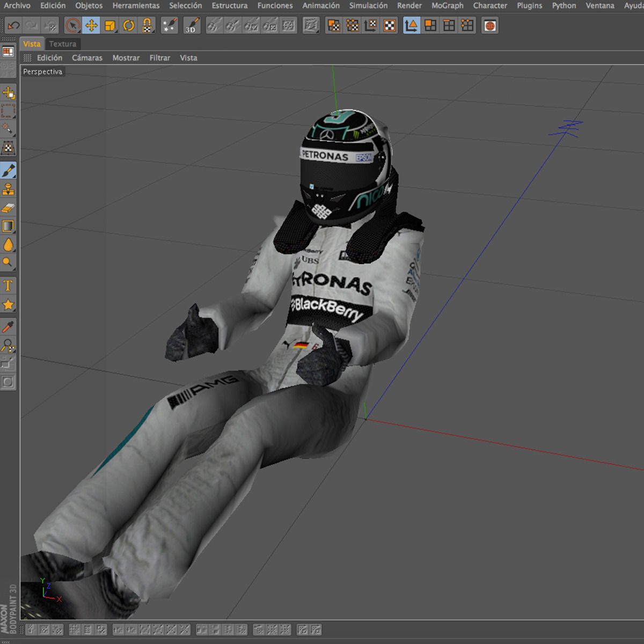Click the orange globe render icon
Image resolution: width=644 pixels, height=644 pixels.
[x=490, y=25]
